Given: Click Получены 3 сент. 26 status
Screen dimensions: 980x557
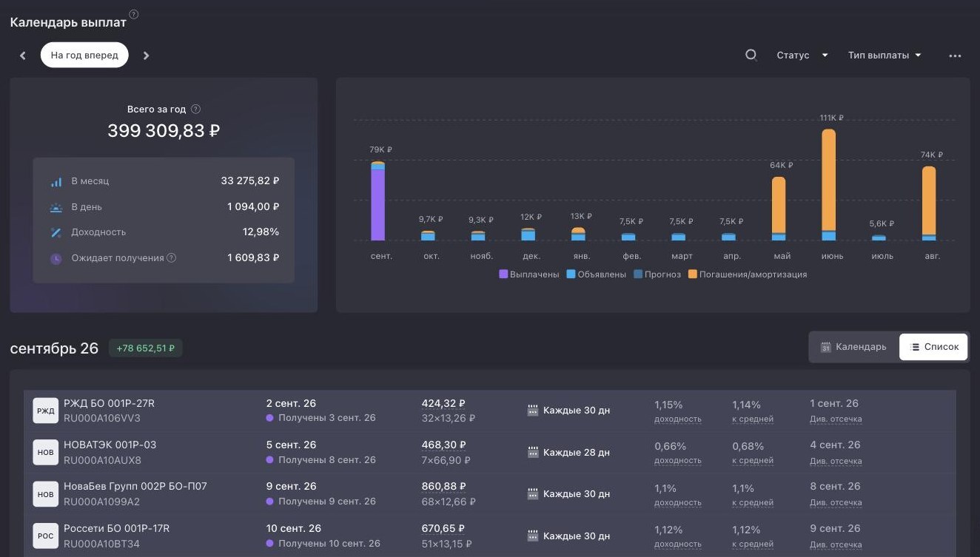Looking at the screenshot, I should click(x=321, y=418).
